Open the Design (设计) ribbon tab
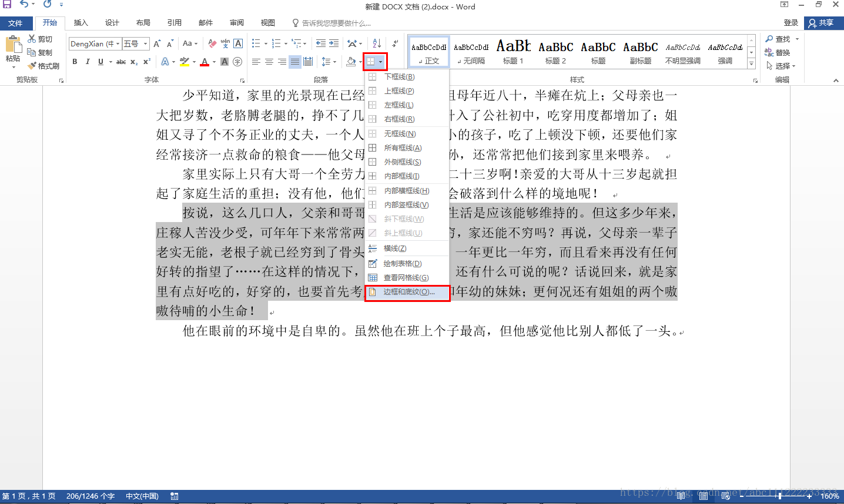The height and width of the screenshot is (504, 844). (112, 23)
